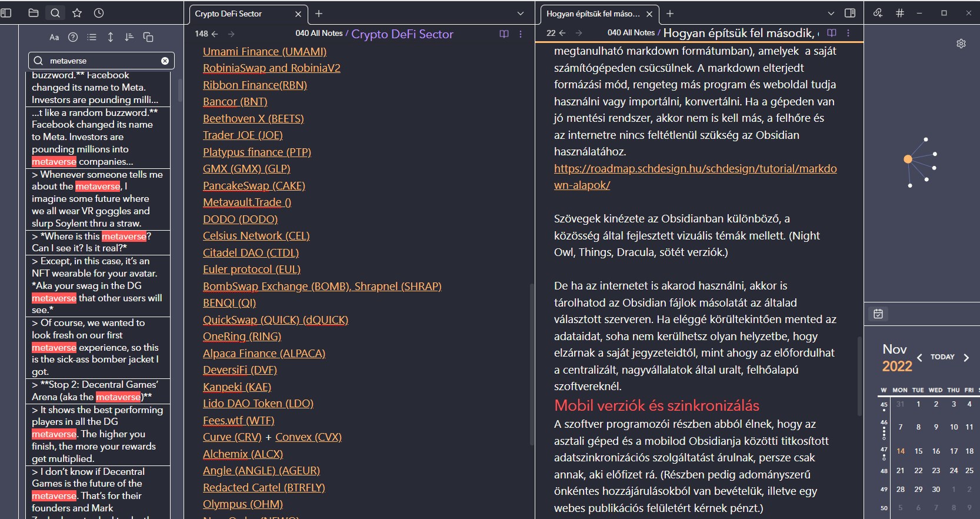Open the backlinks panel link icon
The width and height of the screenshot is (980, 519).
[x=878, y=13]
